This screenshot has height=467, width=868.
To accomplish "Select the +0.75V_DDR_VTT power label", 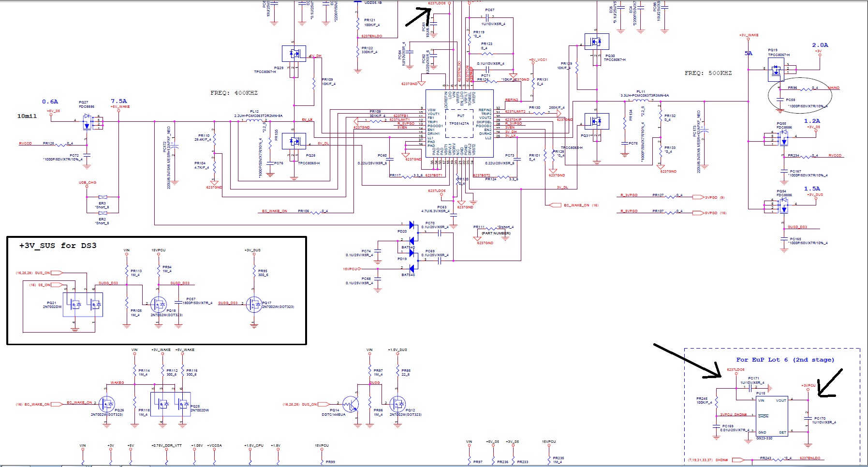I will (x=166, y=445).
